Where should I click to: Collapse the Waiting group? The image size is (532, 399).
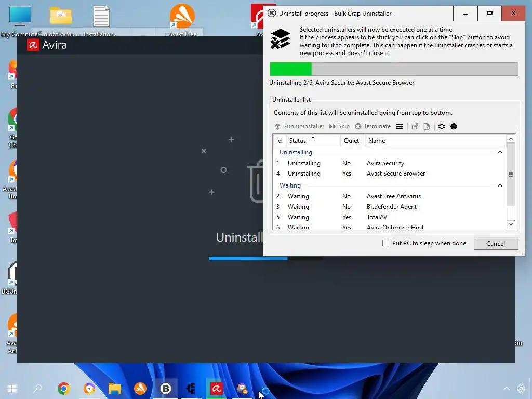[x=500, y=185]
